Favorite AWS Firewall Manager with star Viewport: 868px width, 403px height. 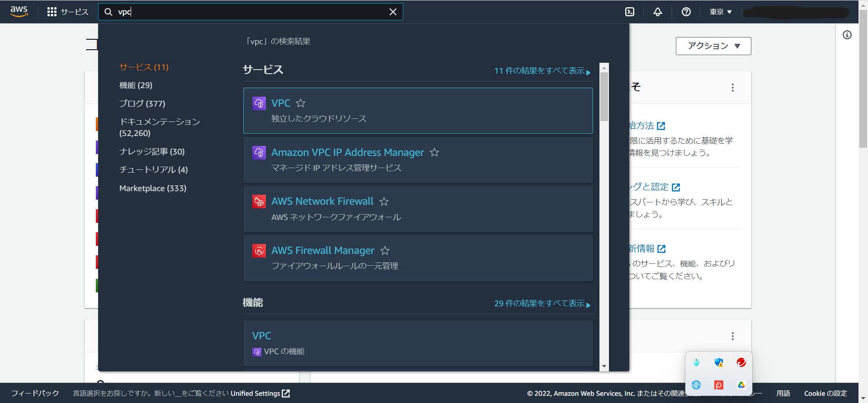(x=385, y=250)
